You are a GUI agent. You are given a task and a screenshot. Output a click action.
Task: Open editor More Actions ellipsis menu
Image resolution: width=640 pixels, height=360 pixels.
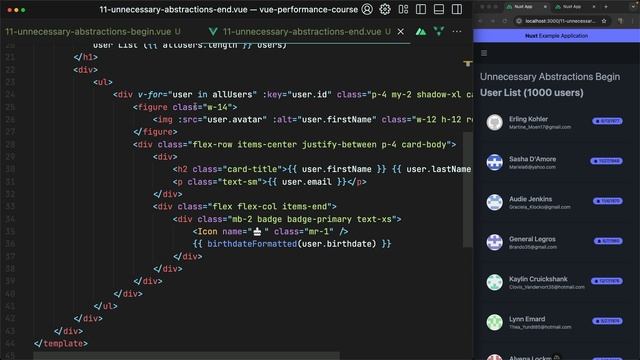point(457,31)
